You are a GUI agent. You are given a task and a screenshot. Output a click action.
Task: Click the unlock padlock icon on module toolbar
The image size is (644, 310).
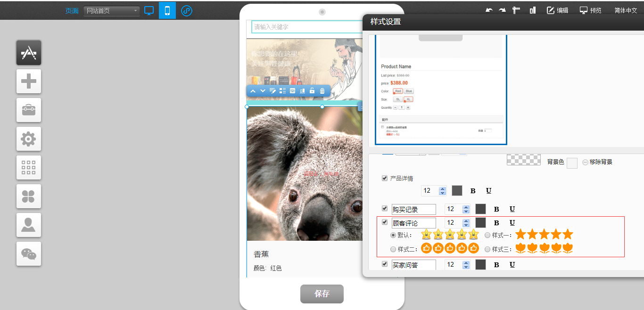pyautogui.click(x=312, y=91)
